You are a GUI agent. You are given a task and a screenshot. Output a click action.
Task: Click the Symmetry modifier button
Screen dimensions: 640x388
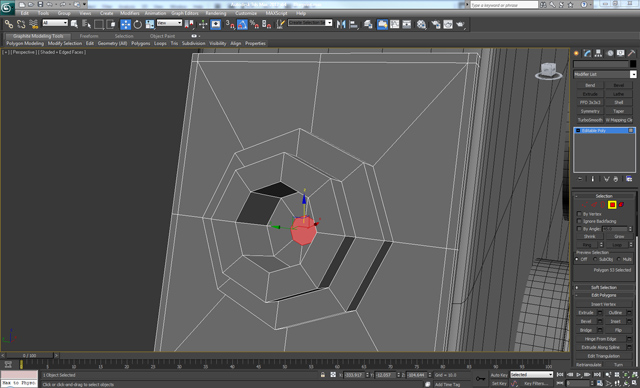(x=590, y=111)
